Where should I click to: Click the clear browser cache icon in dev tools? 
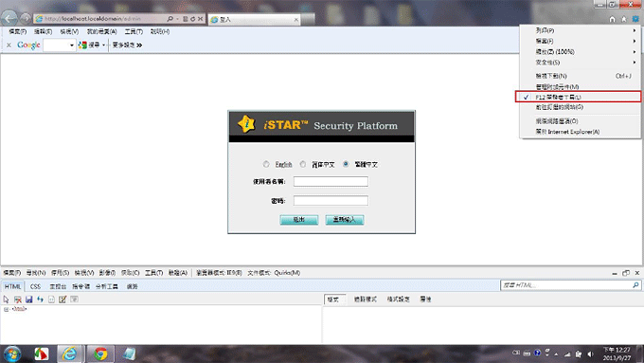tap(17, 299)
